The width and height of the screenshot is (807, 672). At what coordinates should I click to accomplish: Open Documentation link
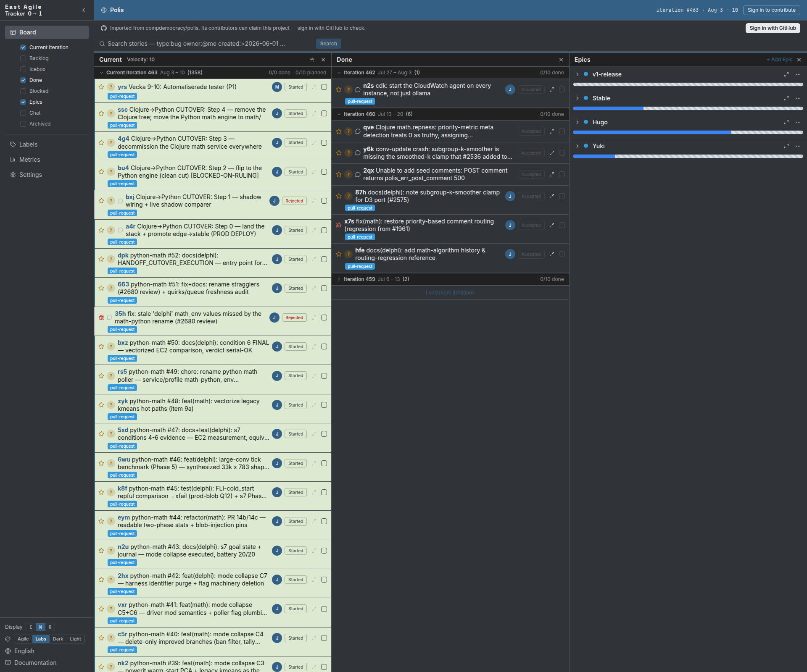pyautogui.click(x=35, y=663)
